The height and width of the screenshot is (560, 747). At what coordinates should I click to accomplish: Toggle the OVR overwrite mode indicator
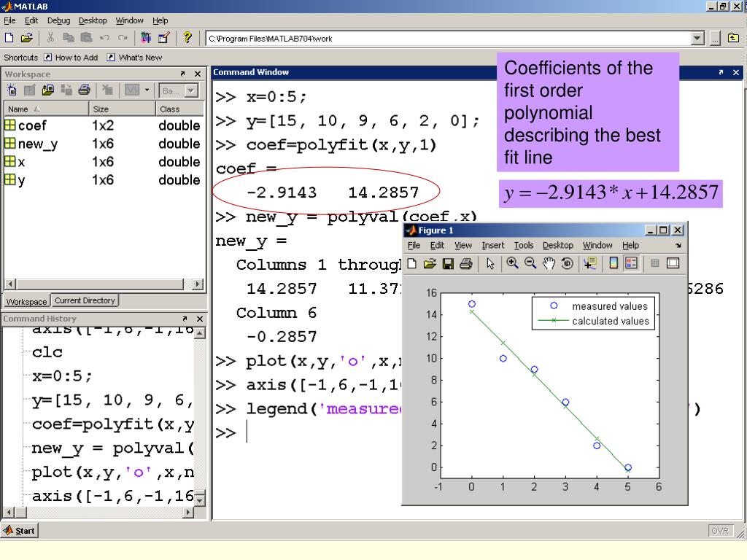point(720,531)
